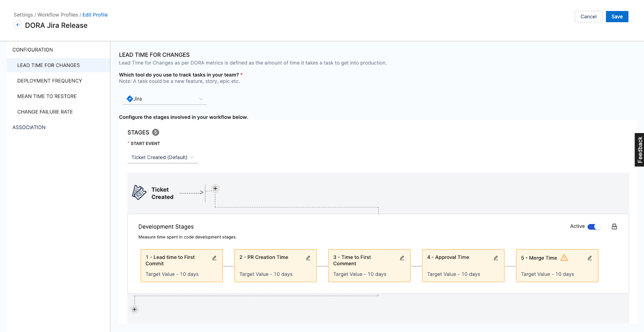Edit the Time to First Comment stage

pyautogui.click(x=402, y=258)
